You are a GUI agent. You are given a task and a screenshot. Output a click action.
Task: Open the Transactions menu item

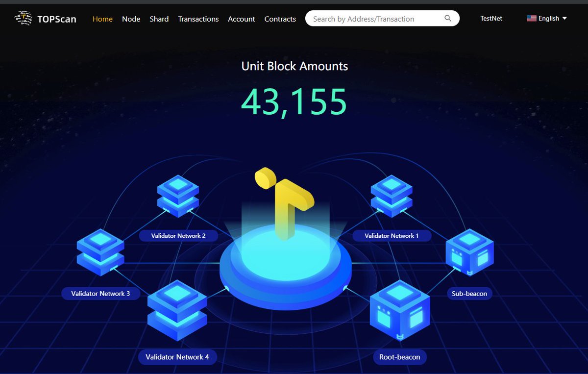tap(198, 19)
